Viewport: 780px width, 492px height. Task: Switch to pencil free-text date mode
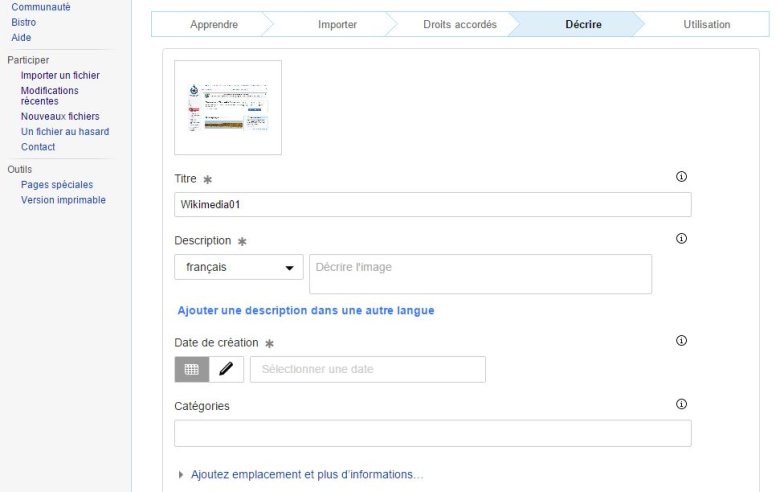pos(226,369)
